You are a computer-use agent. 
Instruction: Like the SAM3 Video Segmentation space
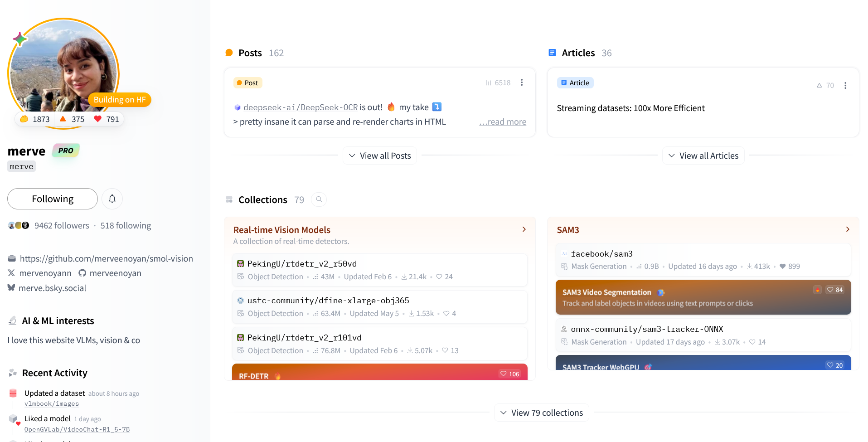pos(834,290)
